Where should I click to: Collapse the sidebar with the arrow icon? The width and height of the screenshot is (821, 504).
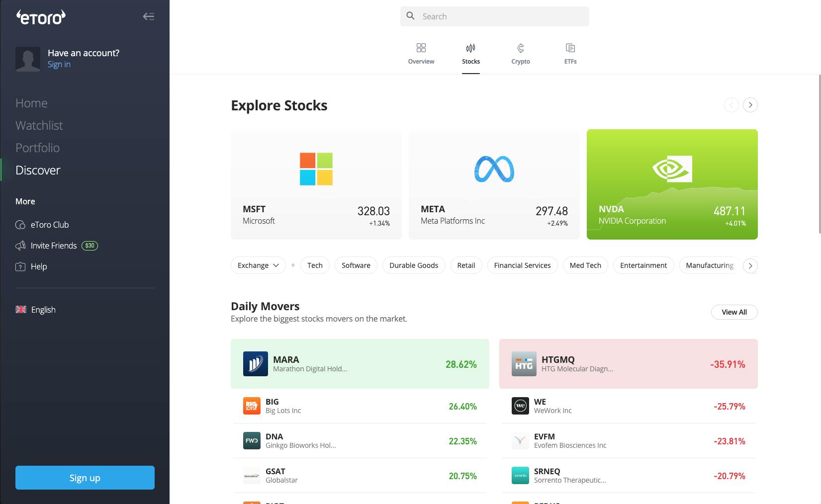pyautogui.click(x=148, y=16)
